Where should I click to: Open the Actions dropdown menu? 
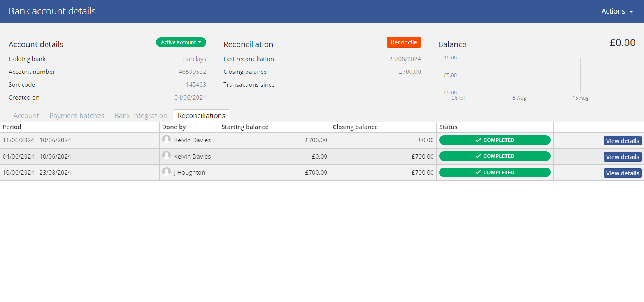617,11
